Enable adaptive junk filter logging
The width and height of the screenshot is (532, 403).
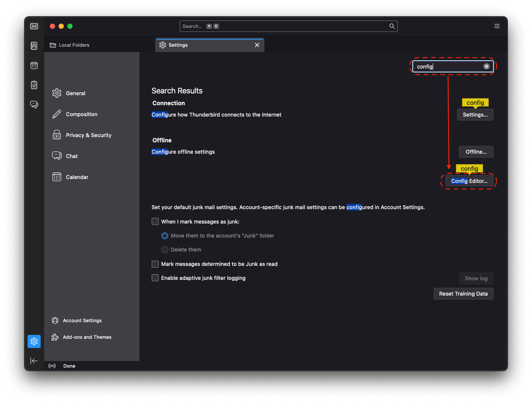click(x=155, y=278)
